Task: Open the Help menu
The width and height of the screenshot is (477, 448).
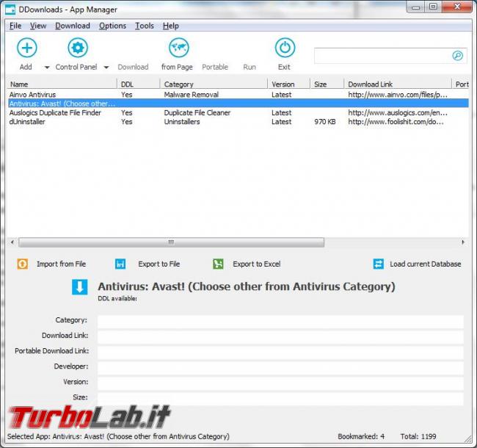Action: (171, 26)
